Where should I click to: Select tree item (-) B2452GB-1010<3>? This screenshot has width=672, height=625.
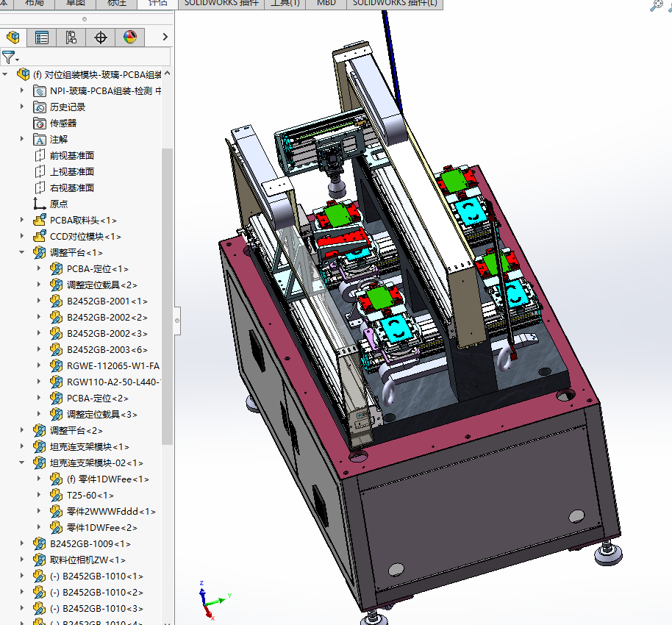[96, 609]
